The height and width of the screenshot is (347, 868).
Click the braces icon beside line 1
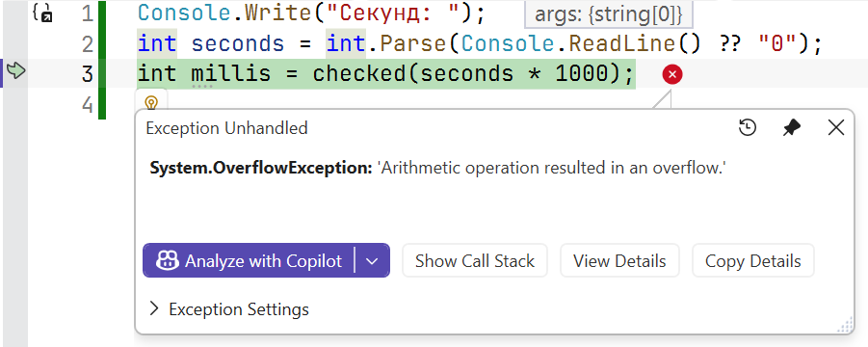pos(42,12)
